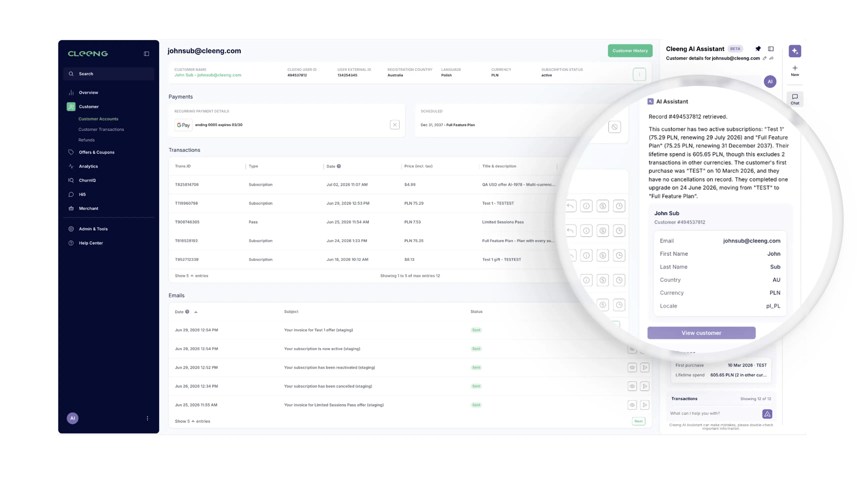The width and height of the screenshot is (868, 491).
Task: Click the Help Center question icon
Action: tap(71, 243)
